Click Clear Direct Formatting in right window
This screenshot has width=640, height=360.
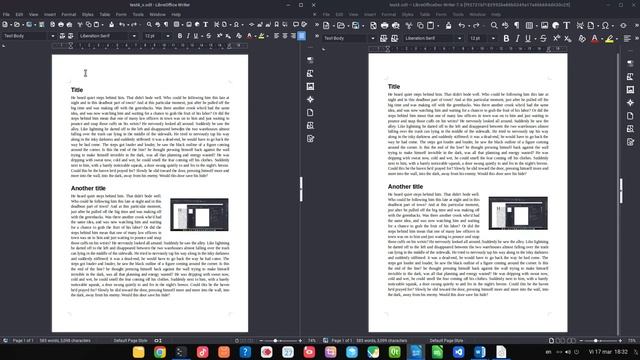(582, 39)
